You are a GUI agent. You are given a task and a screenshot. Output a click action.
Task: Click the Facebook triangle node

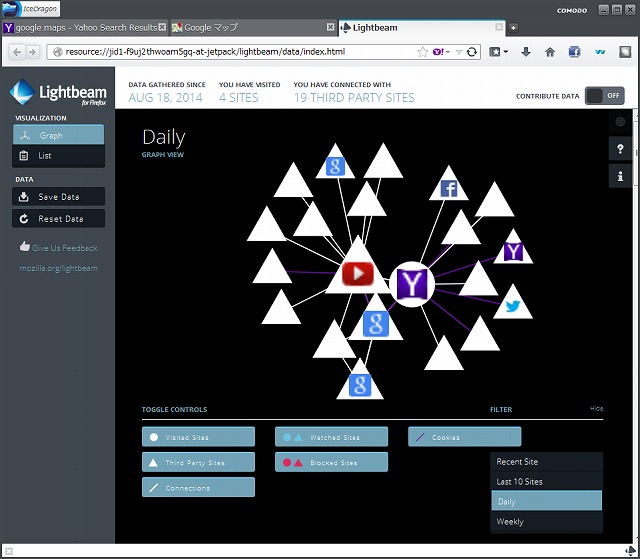pos(449,189)
